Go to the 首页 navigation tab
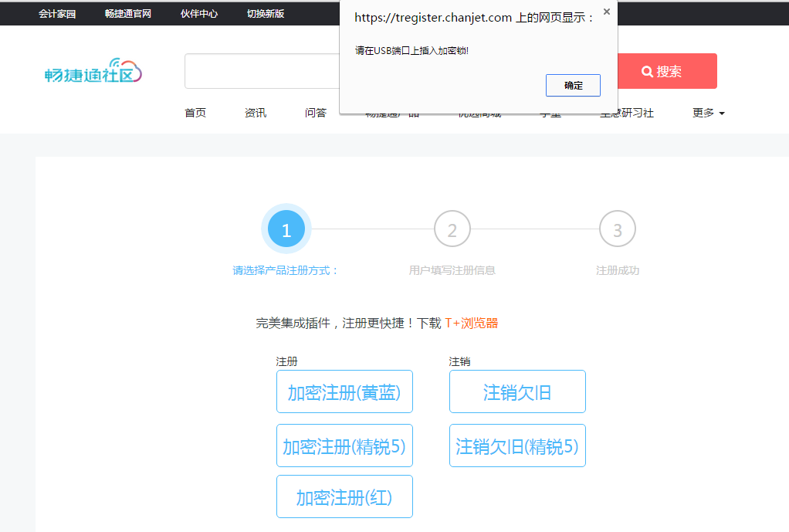Image resolution: width=789 pixels, height=532 pixels. point(195,113)
